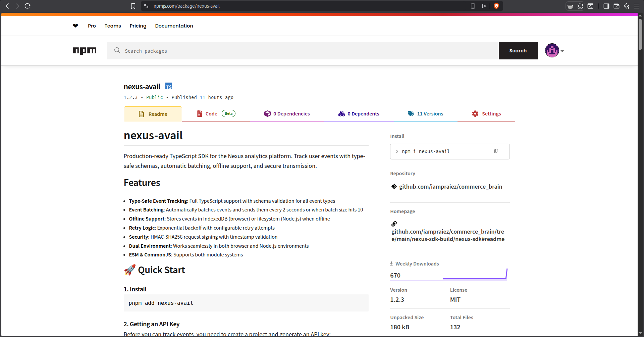Expand the account dropdown arrow beside avatar
The height and width of the screenshot is (337, 644).
click(562, 51)
